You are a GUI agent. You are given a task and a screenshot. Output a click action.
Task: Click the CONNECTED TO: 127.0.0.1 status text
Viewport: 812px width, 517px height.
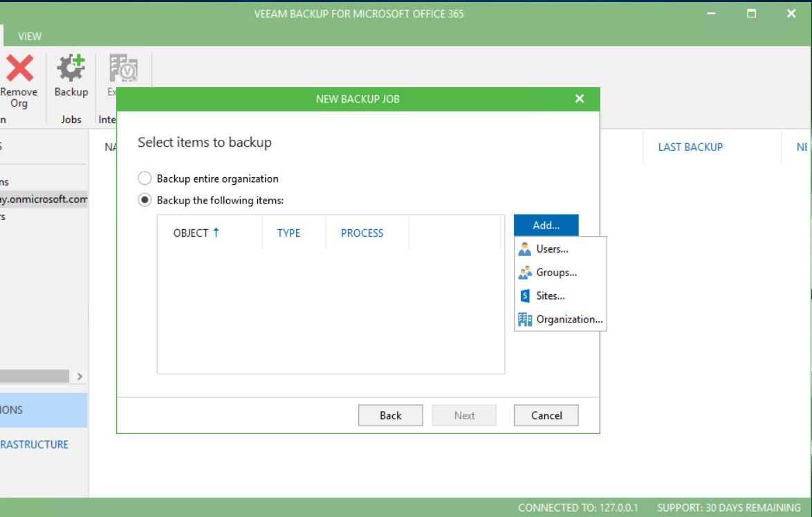click(578, 508)
